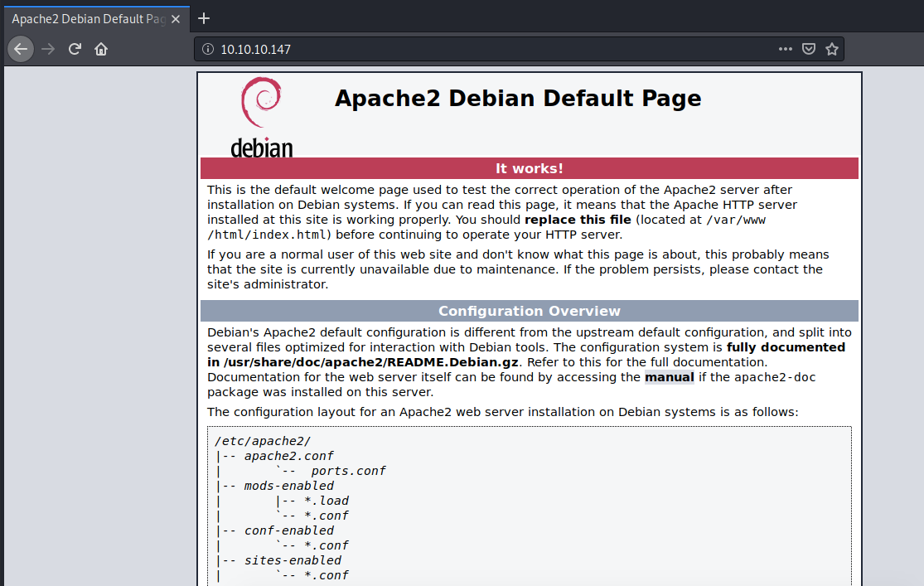This screenshot has height=586, width=924.
Task: Save this page to Pocket
Action: (809, 49)
